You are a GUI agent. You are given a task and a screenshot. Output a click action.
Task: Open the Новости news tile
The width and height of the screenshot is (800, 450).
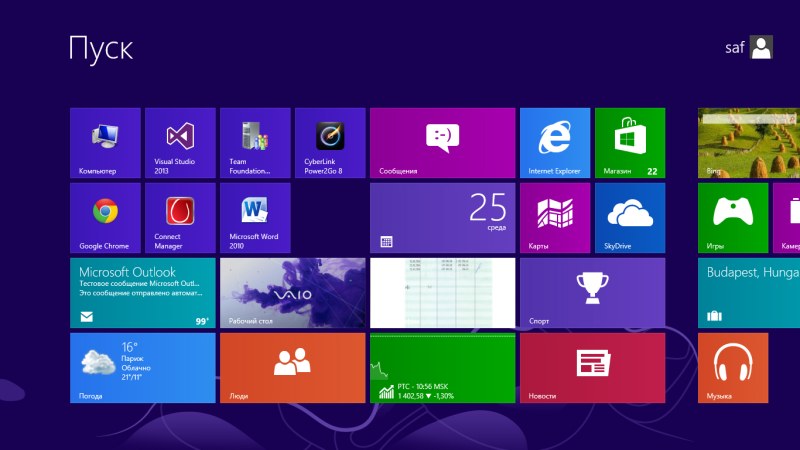coord(592,368)
